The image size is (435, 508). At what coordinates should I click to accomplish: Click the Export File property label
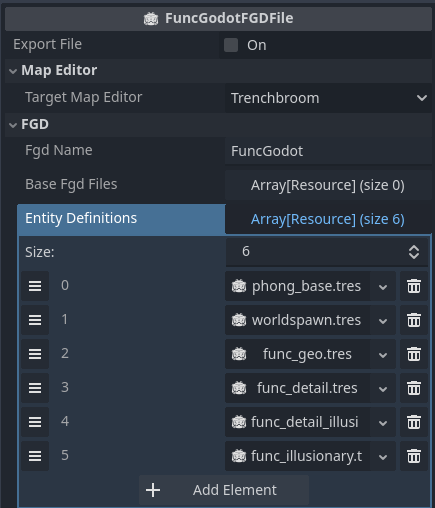coord(47,44)
